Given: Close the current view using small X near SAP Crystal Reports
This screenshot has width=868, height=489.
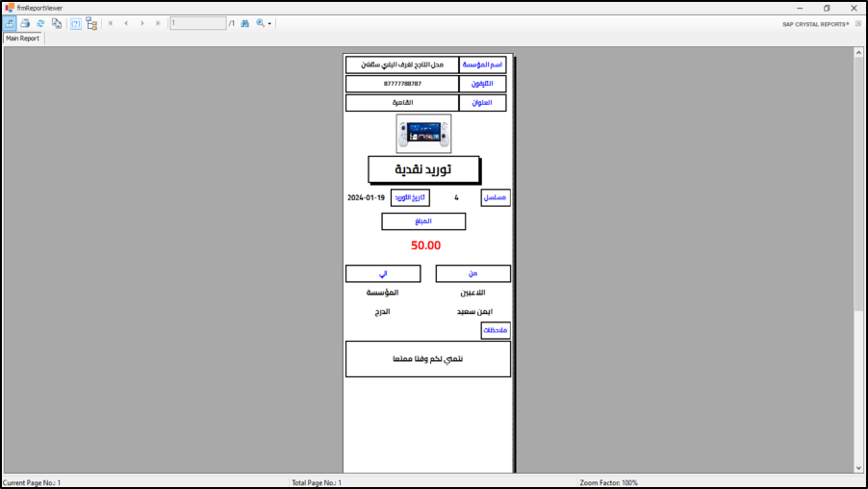Looking at the screenshot, I should tap(856, 23).
